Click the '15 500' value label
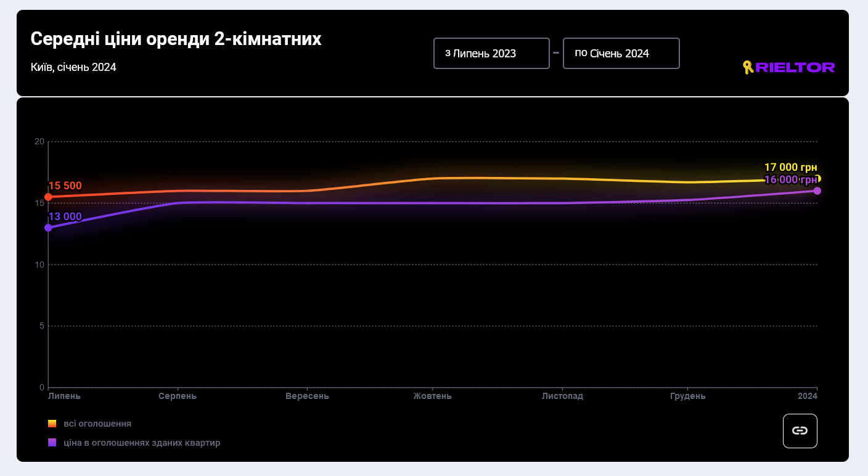The width and height of the screenshot is (868, 476). coord(65,186)
